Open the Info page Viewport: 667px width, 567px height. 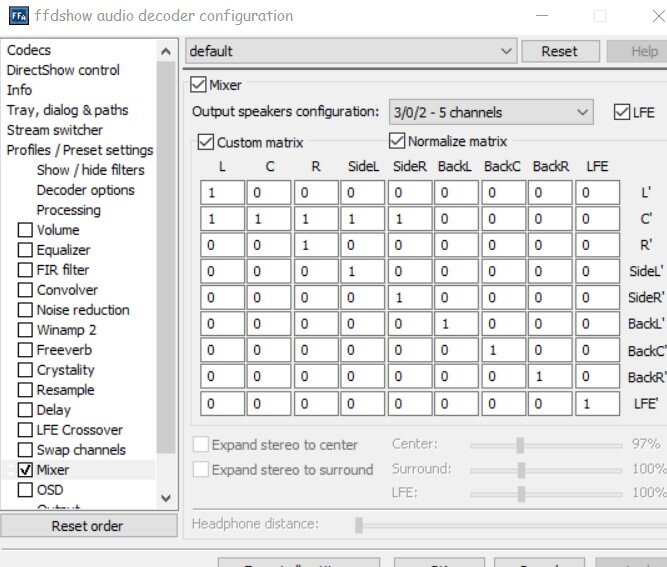19,90
